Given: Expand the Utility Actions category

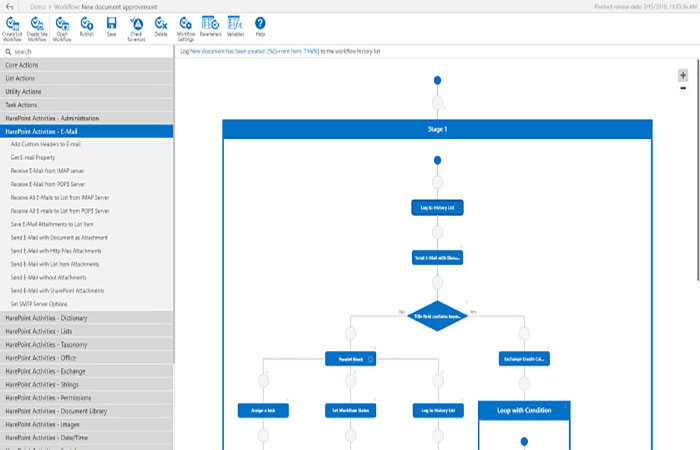Looking at the screenshot, I should tap(87, 92).
